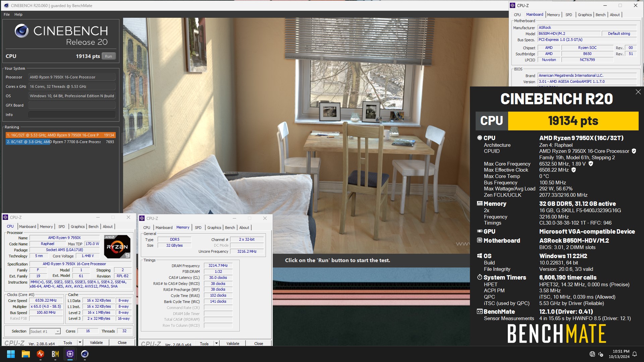Expand Tools dropdown arrow in bottom-left CPU-Z
Screen dimensions: 644x362
pyautogui.click(x=80, y=343)
